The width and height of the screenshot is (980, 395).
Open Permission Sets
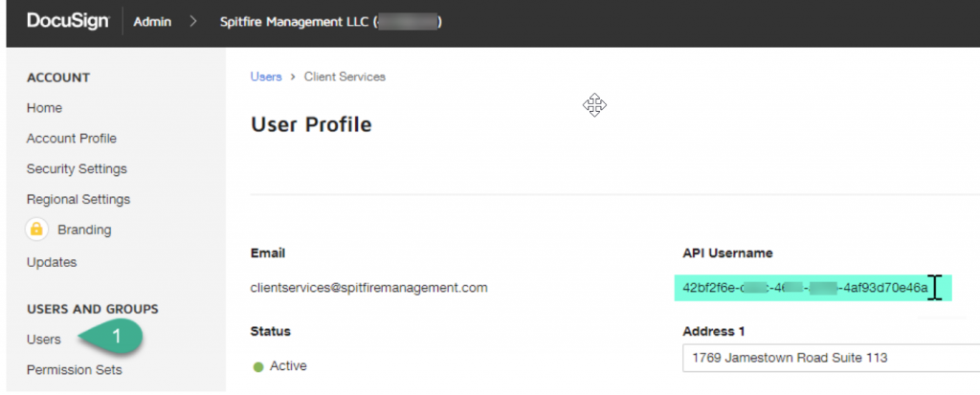tap(75, 370)
